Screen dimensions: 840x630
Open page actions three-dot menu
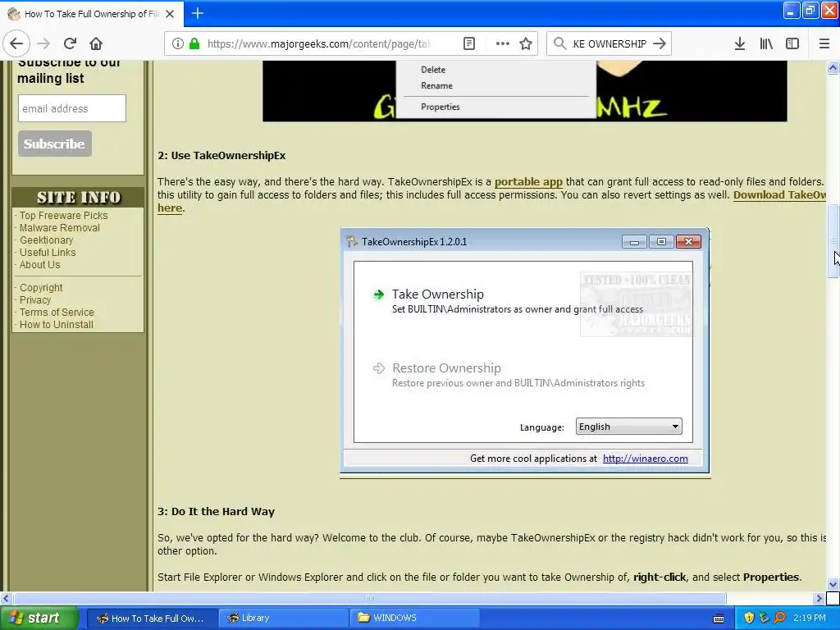(503, 43)
